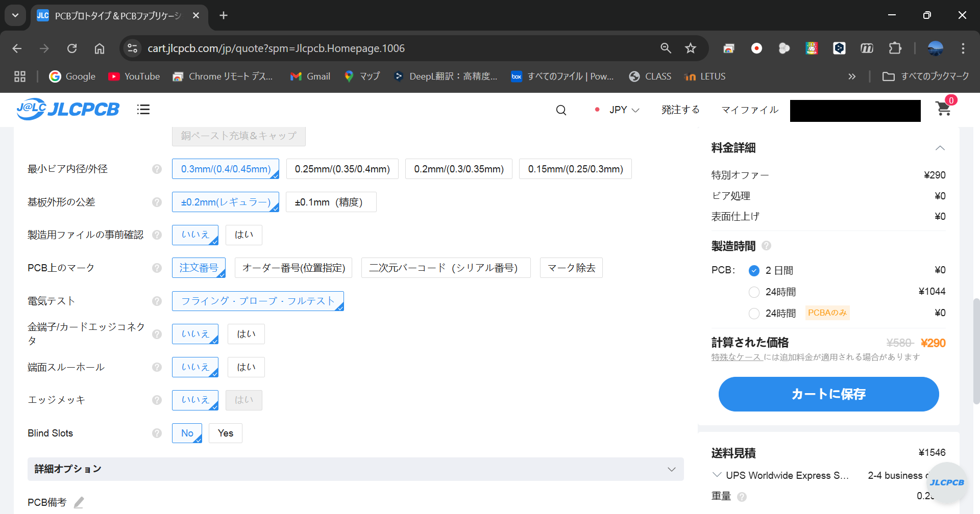The width and height of the screenshot is (980, 514).
Task: Open the 特殊なケース link
Action: coord(737,357)
